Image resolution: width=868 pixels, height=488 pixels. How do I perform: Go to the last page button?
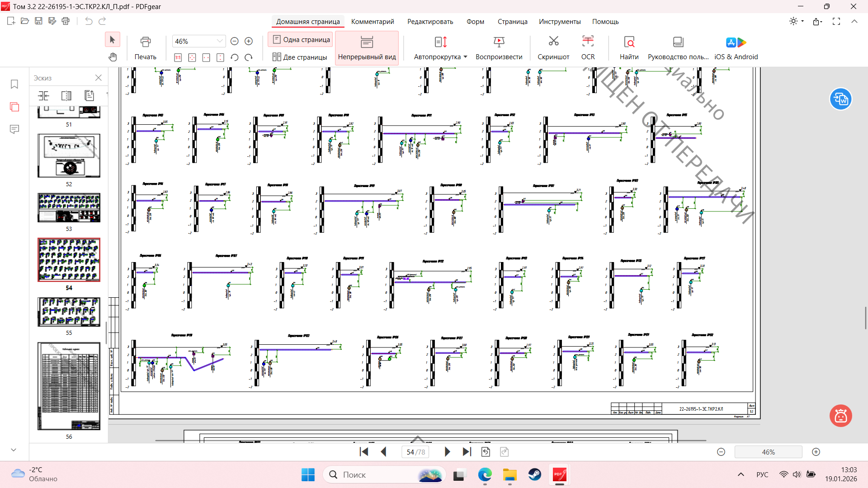click(x=467, y=452)
